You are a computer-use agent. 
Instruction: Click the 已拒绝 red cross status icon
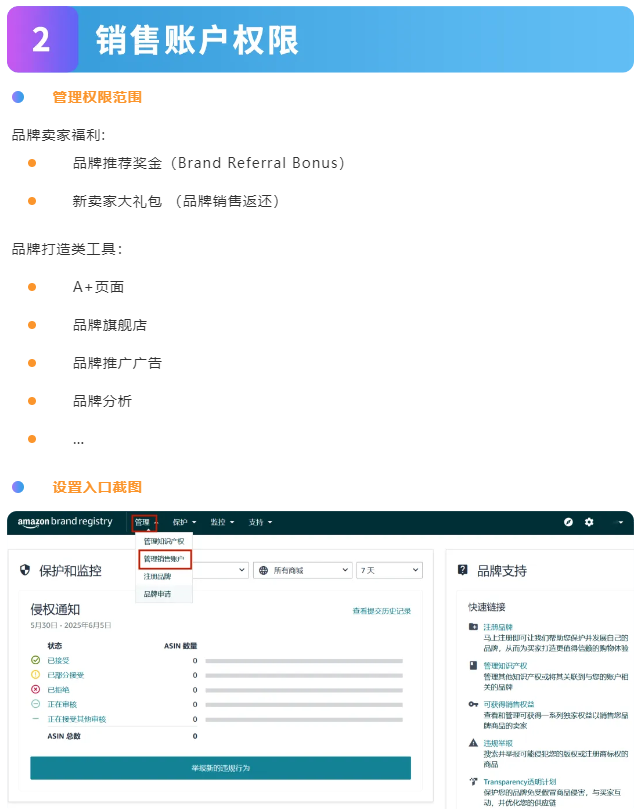pyautogui.click(x=36, y=689)
